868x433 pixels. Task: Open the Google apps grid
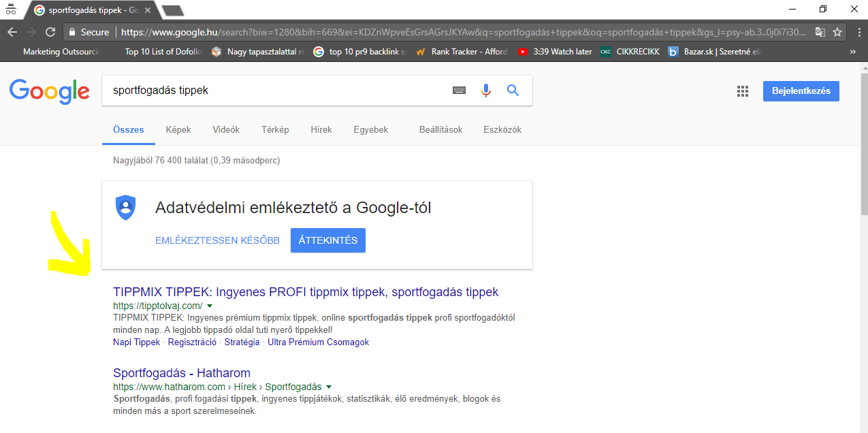tap(742, 91)
